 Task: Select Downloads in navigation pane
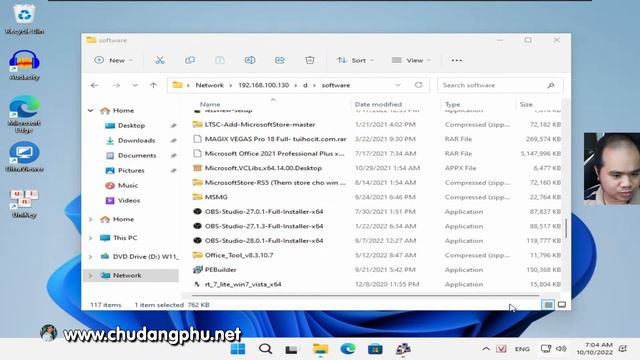(x=136, y=140)
